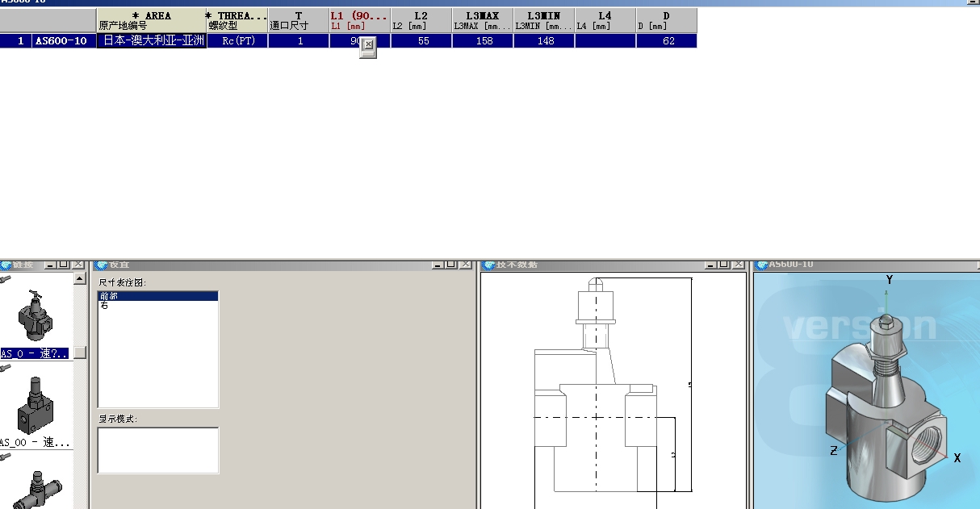Viewport: 980px width, 509px height.
Task: Close the settings (设置) panel
Action: point(464,265)
